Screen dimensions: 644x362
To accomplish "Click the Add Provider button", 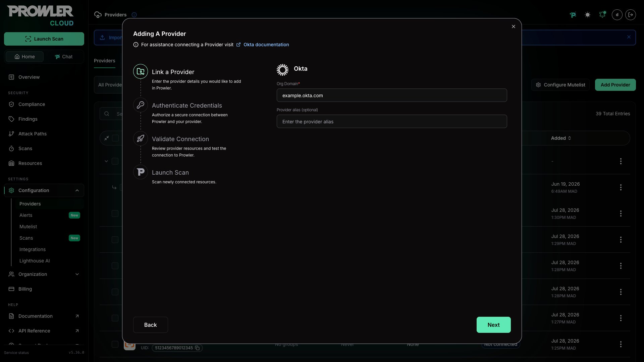I will click(x=615, y=85).
